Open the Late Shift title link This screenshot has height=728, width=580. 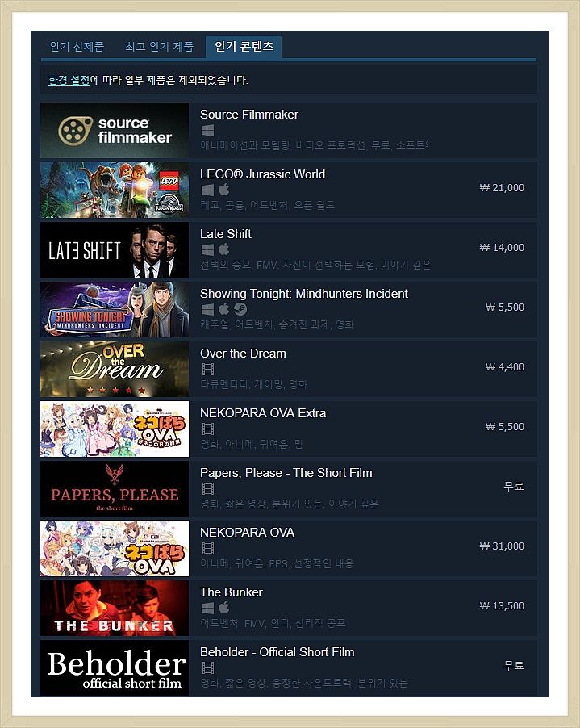226,234
